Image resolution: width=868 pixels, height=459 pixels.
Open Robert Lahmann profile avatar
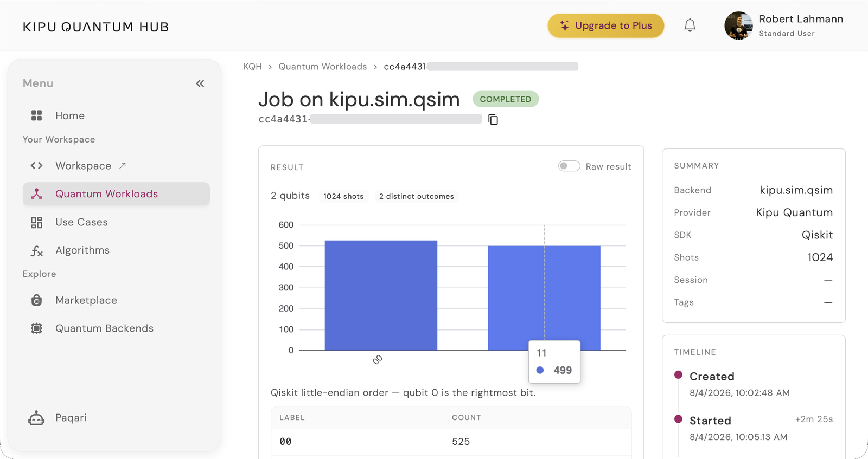coord(738,25)
